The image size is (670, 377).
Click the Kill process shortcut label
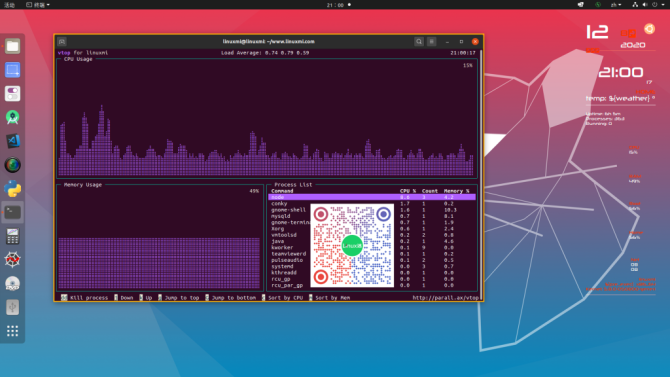pos(89,297)
